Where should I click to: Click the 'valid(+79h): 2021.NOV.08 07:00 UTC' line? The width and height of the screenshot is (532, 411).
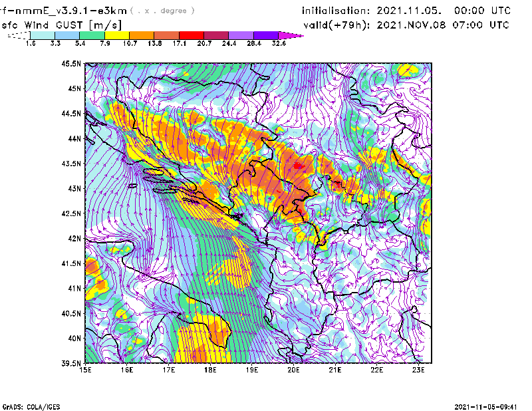[406, 25]
